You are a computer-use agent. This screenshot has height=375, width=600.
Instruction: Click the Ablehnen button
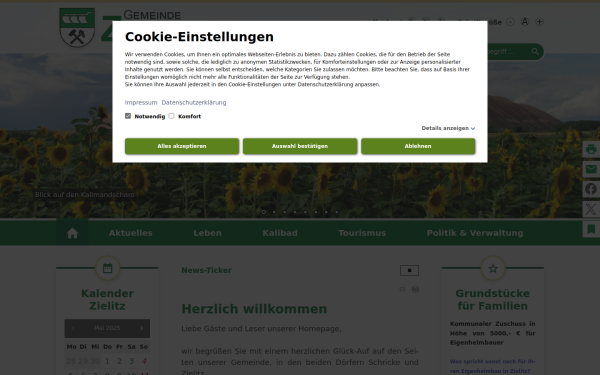pyautogui.click(x=418, y=146)
